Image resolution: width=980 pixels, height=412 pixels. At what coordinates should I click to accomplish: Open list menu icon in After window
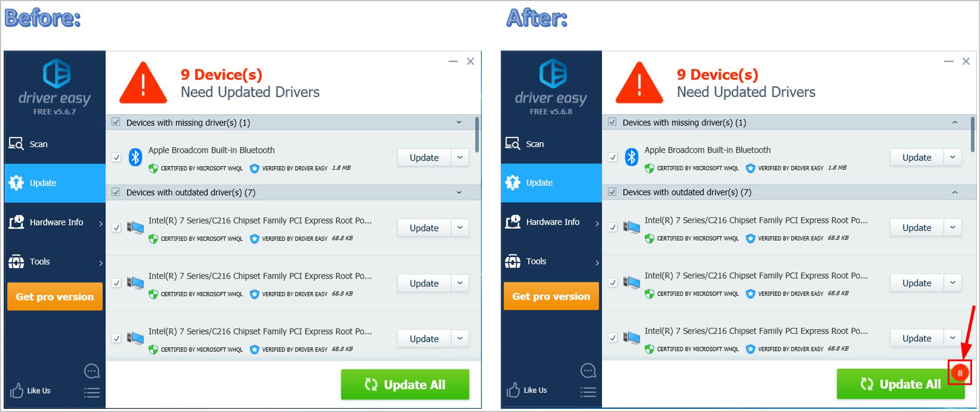(x=588, y=392)
